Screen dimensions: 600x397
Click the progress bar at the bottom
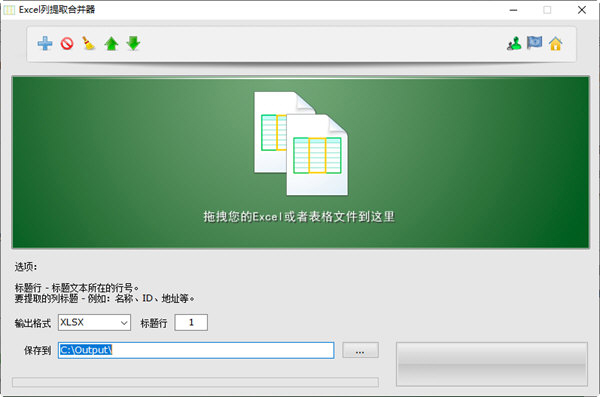tap(195, 382)
